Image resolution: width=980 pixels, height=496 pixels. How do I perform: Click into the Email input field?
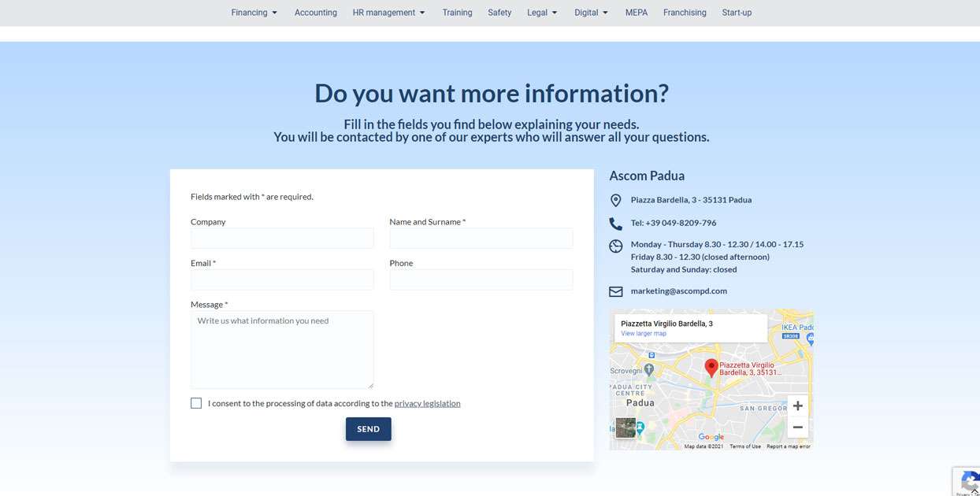pos(282,279)
